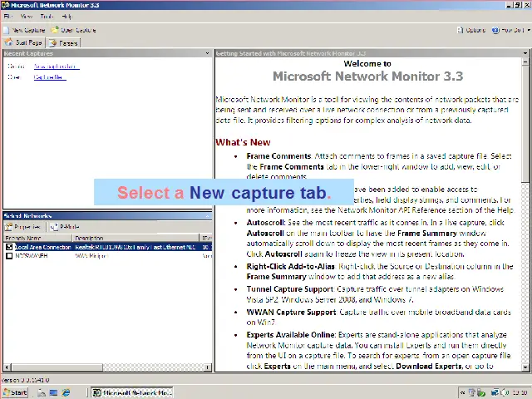This screenshot has width=532, height=399.
Task: Click Select Networks scrollbar right arrow
Action: click(x=208, y=367)
